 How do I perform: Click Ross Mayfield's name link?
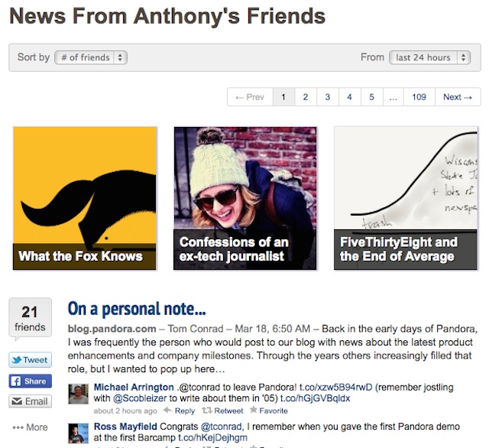click(x=125, y=427)
